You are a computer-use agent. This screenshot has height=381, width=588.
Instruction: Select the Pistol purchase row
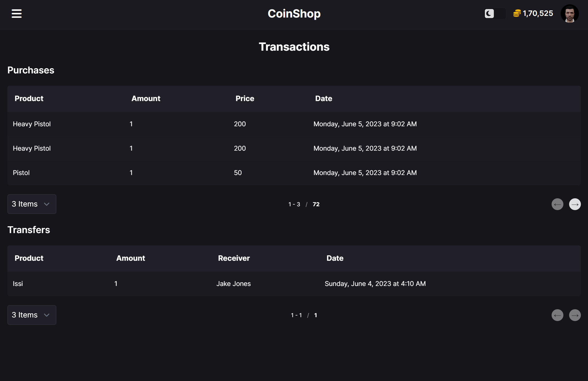tap(294, 173)
